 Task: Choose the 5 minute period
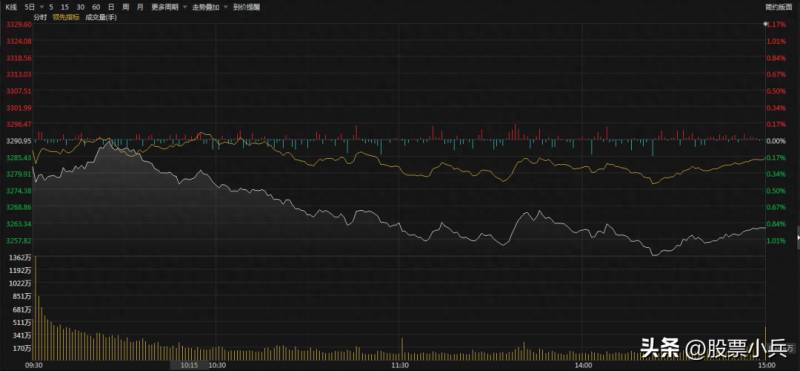(51, 8)
